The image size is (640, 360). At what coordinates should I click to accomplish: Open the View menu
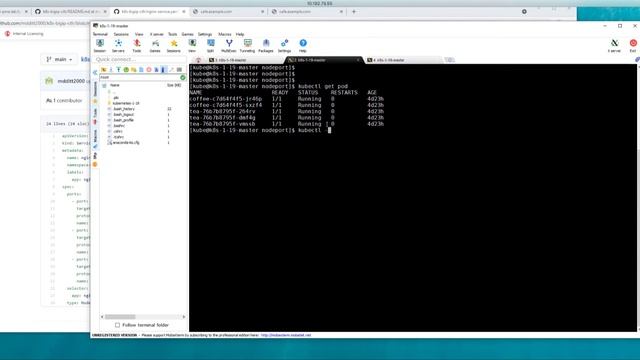pos(139,34)
